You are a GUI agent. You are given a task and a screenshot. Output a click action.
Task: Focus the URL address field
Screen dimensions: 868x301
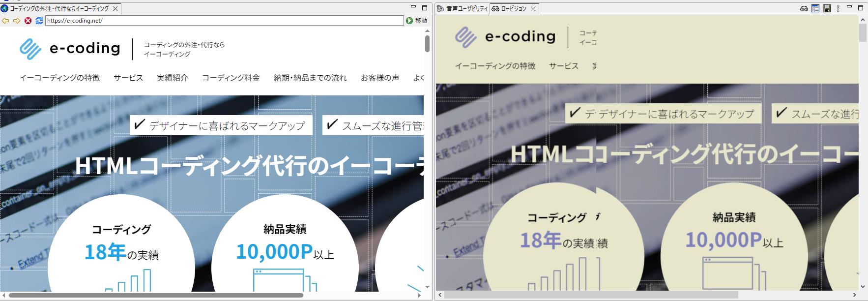point(224,21)
